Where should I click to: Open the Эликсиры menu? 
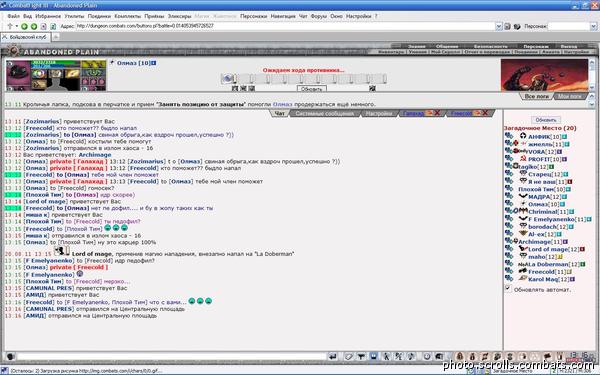[x=179, y=16]
